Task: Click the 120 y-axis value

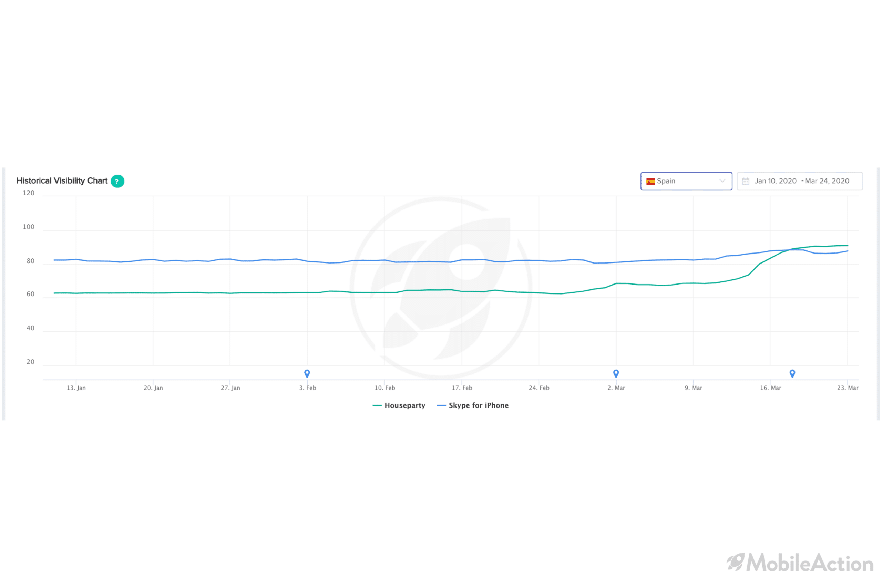Action: pyautogui.click(x=29, y=193)
